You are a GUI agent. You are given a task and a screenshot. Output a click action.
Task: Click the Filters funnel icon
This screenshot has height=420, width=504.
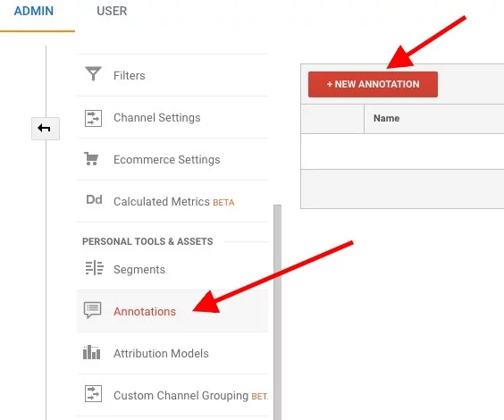(x=93, y=73)
